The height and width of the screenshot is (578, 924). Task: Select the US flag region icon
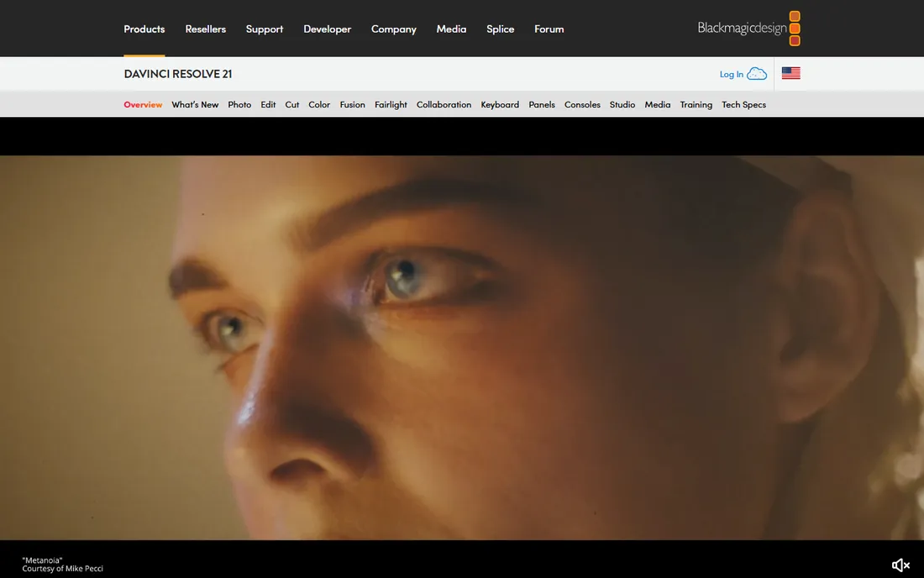[790, 73]
